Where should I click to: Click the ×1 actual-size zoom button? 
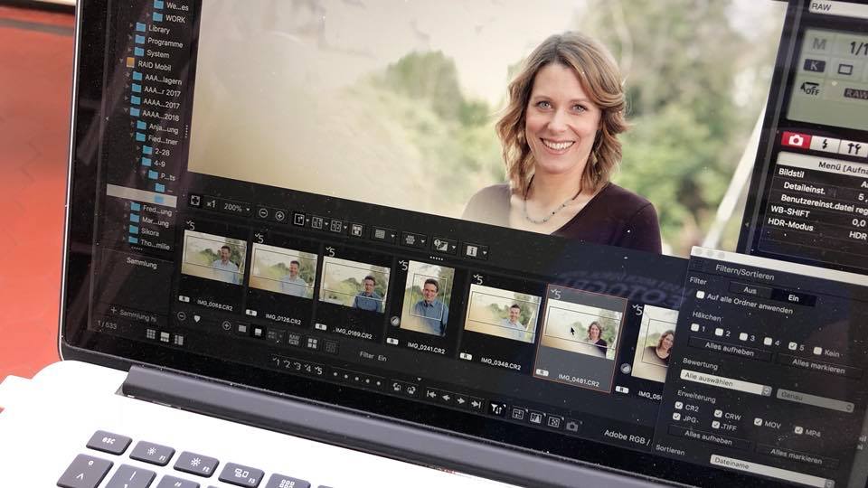[211, 203]
